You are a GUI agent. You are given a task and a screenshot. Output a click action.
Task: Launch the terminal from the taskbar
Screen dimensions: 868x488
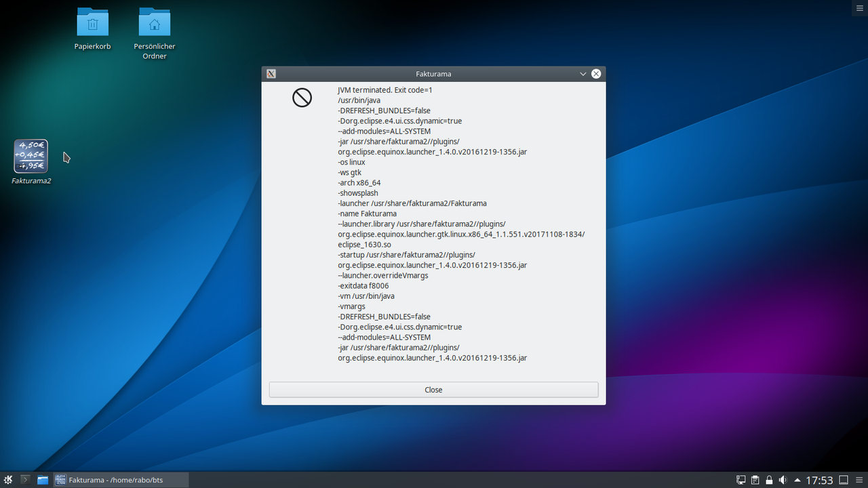(x=25, y=480)
